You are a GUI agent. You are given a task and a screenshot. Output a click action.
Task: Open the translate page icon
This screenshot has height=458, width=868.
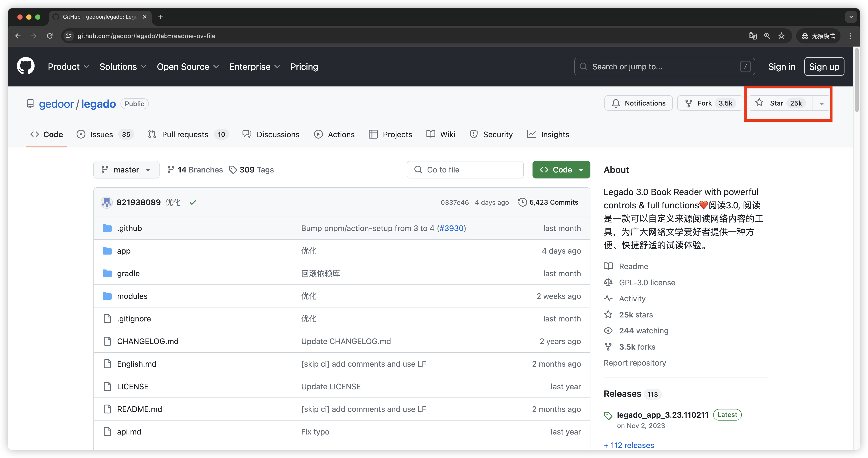coord(753,36)
